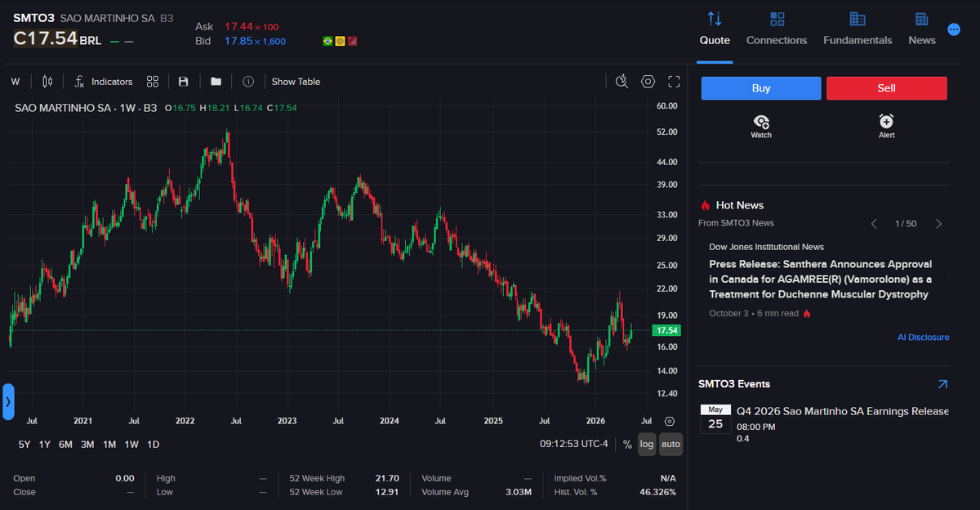Open the SMTO3 Events external arrow
Image resolution: width=980 pixels, height=510 pixels.
coord(942,384)
